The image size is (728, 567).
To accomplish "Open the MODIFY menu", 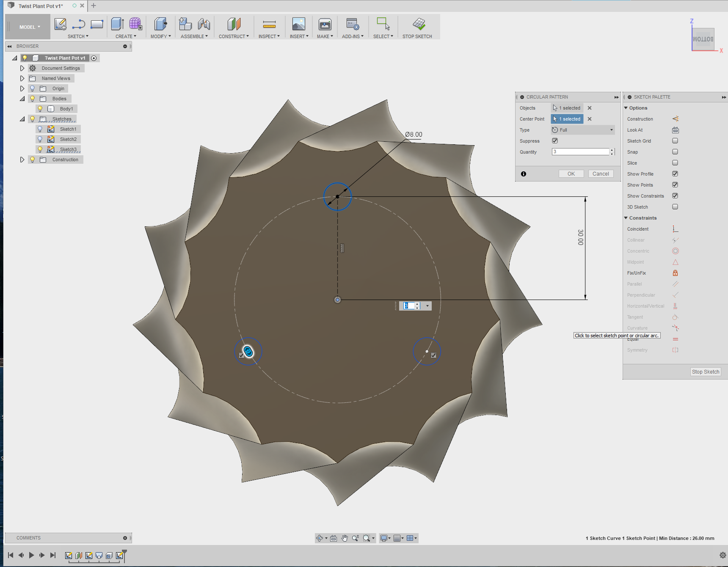I will (160, 36).
